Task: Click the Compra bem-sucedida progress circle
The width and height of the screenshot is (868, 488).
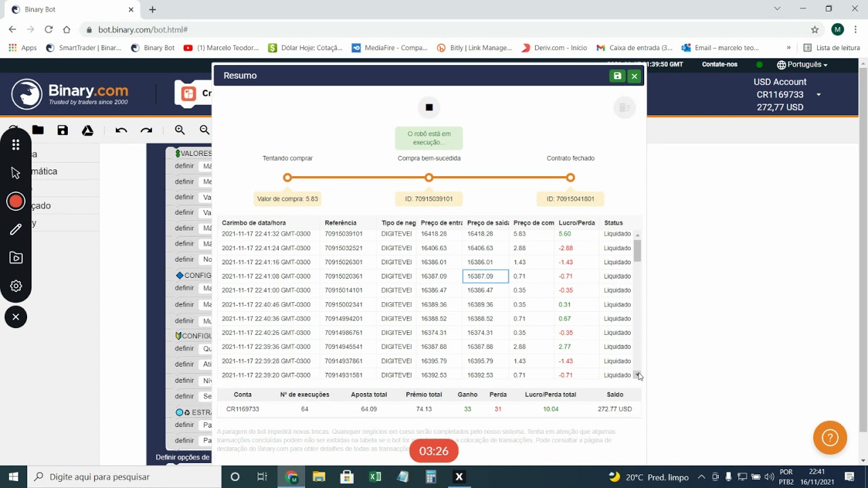Action: (x=429, y=178)
